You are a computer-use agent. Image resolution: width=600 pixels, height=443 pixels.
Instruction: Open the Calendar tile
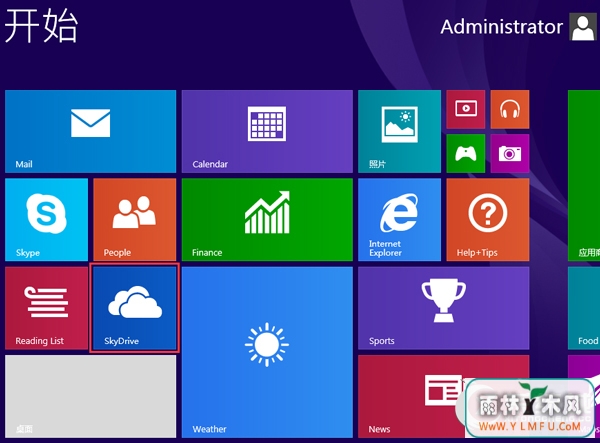point(267,131)
